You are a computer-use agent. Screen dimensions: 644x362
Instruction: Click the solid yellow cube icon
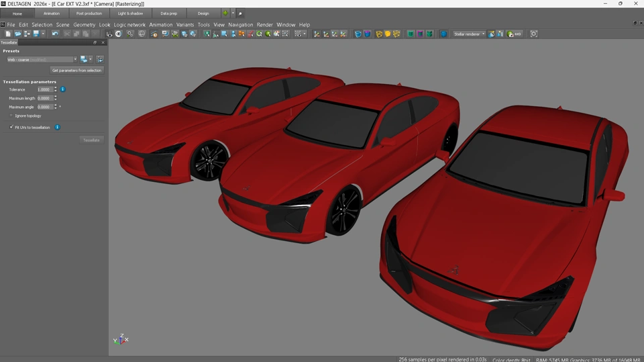click(387, 34)
